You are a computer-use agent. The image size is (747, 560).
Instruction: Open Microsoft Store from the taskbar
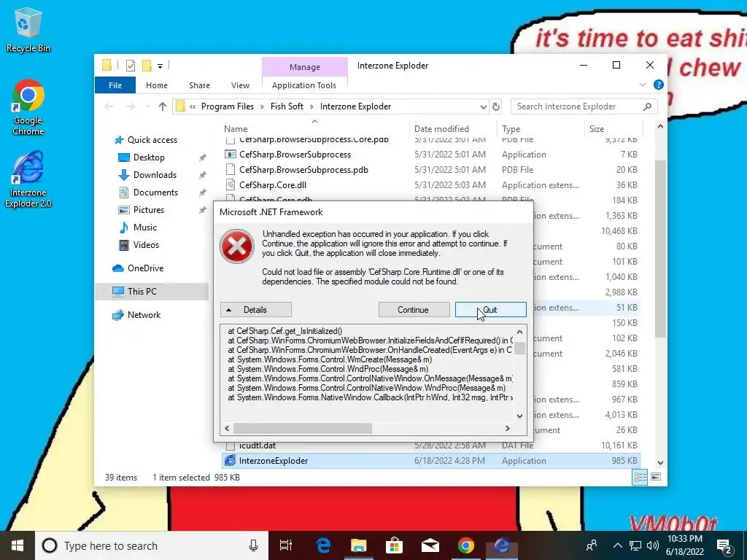coord(395,545)
